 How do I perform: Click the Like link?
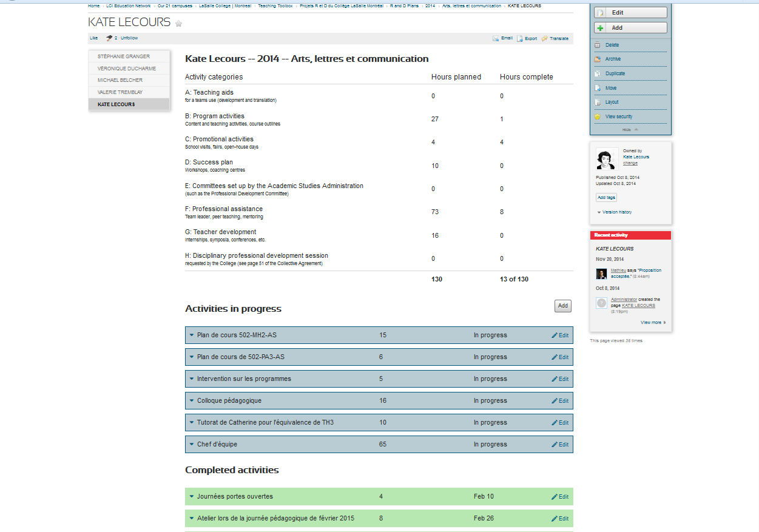click(94, 38)
